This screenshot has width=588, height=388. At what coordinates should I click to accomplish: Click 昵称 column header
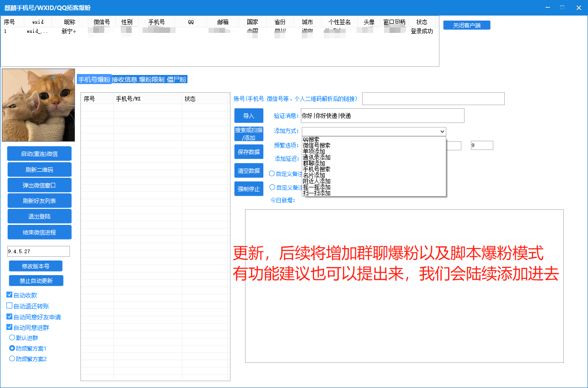[x=69, y=22]
